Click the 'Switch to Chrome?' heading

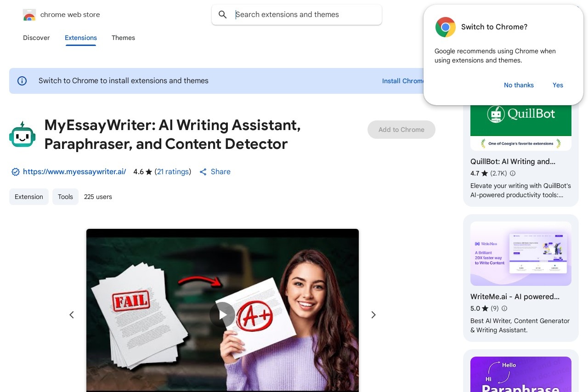point(494,27)
